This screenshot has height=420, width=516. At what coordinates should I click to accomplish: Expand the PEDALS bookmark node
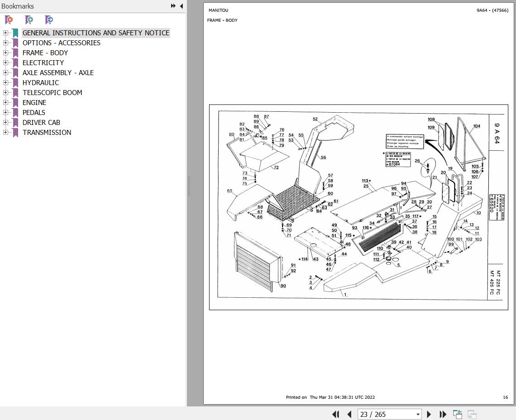(x=5, y=112)
